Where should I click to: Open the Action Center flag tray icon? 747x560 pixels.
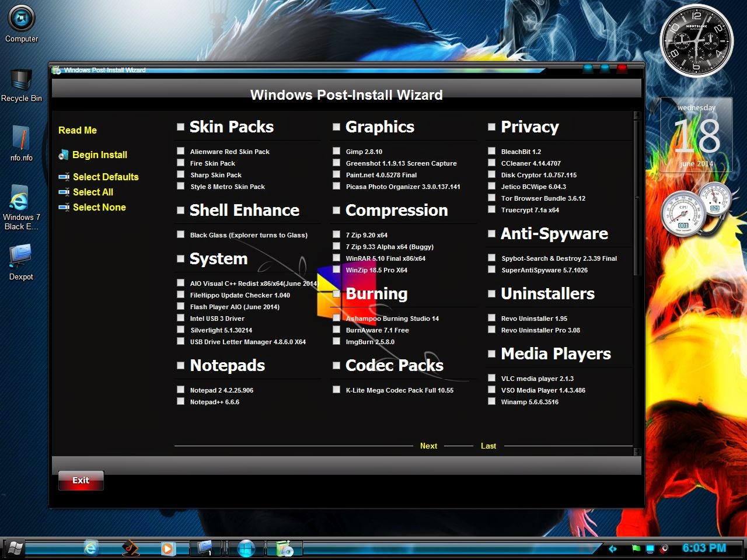click(x=636, y=548)
